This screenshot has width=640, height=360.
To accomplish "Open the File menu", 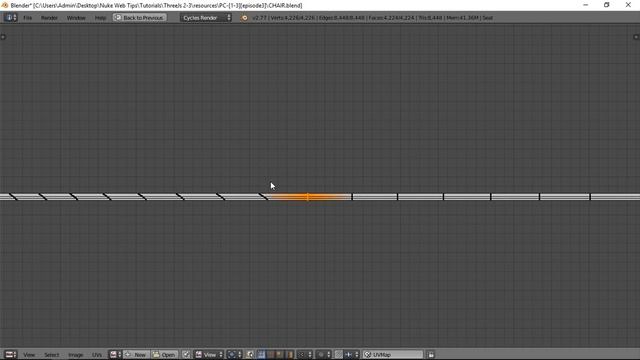I will [27, 18].
